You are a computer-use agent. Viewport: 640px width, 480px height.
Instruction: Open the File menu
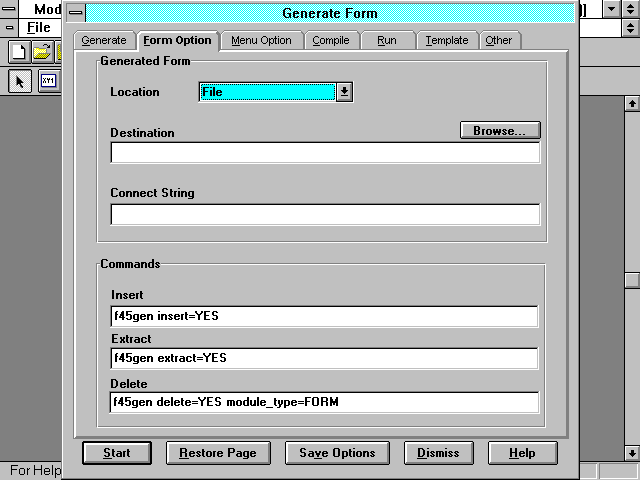point(39,27)
